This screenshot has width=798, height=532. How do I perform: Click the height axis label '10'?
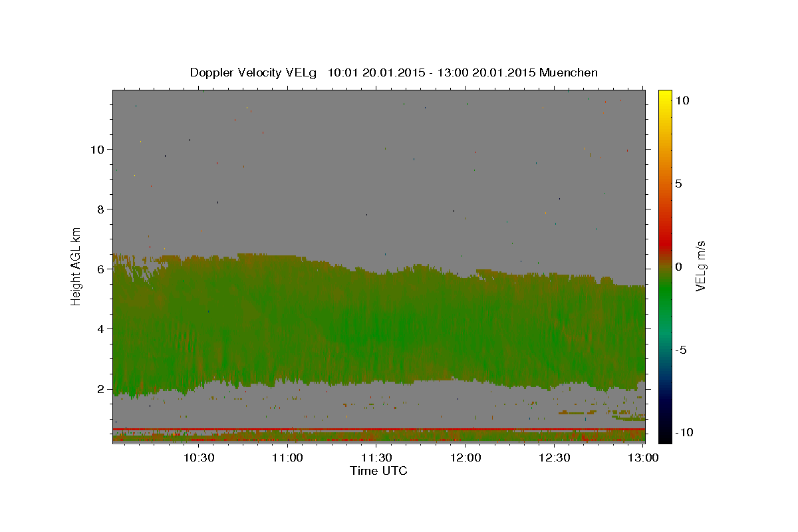pyautogui.click(x=97, y=150)
